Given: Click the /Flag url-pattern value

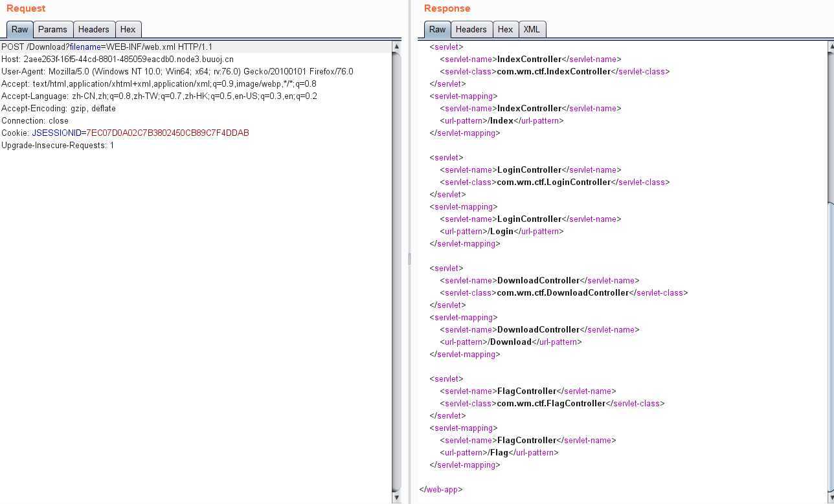Looking at the screenshot, I should tap(499, 453).
